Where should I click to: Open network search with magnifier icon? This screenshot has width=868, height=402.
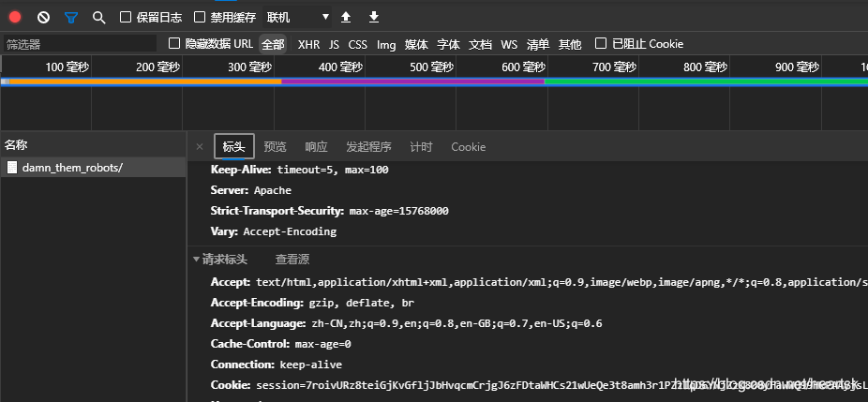(x=98, y=17)
